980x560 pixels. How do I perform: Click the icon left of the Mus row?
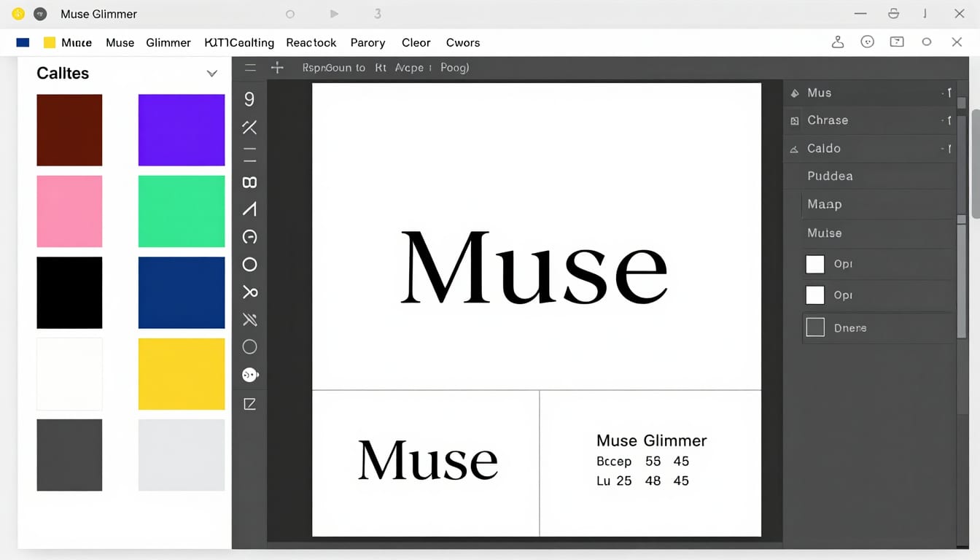795,93
